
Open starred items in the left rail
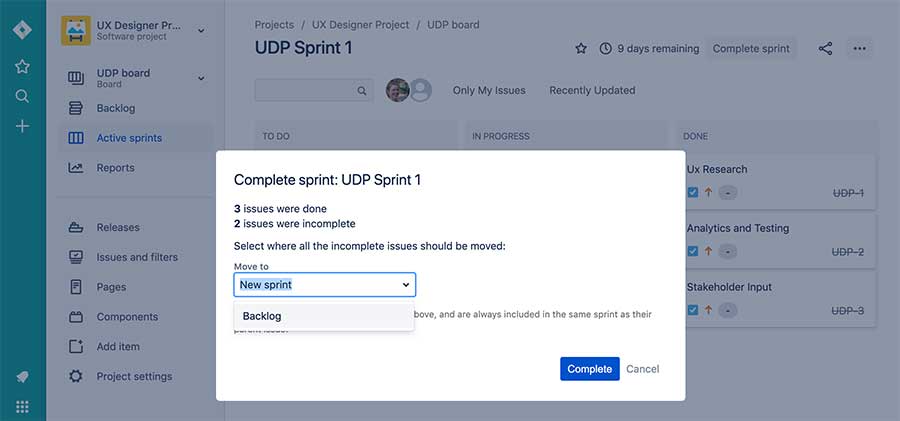click(x=22, y=67)
